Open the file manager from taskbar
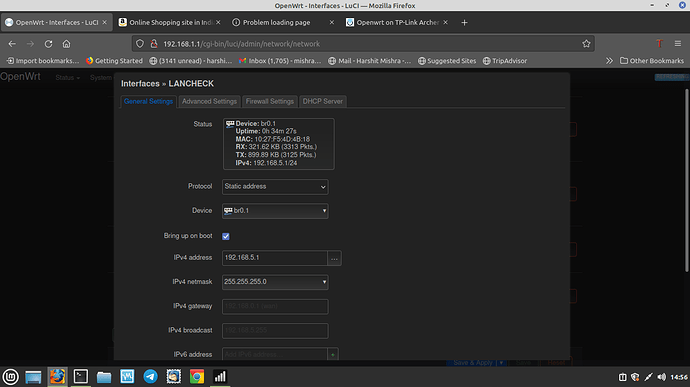 click(104, 377)
